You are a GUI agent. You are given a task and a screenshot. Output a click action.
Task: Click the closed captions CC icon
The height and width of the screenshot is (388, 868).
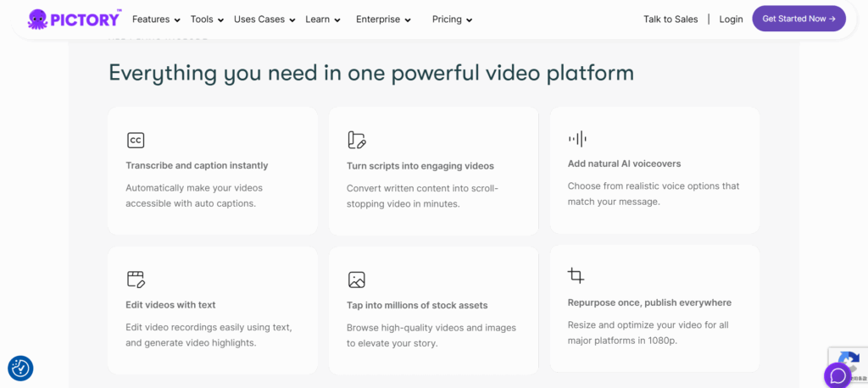[136, 141]
